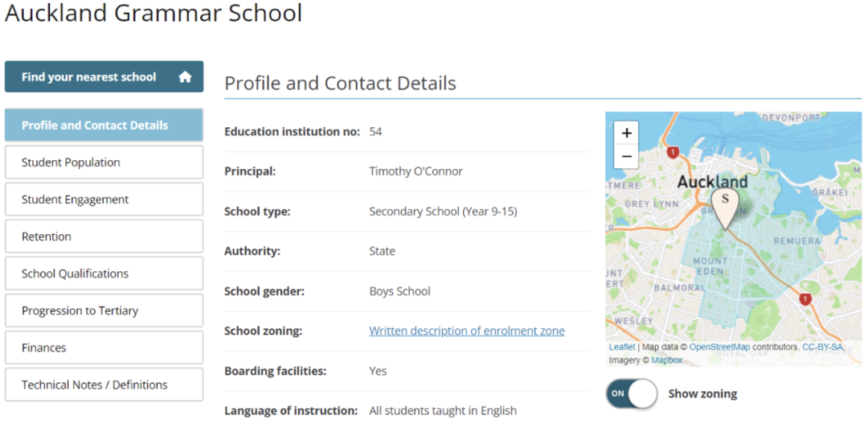This screenshot has width=868, height=424.
Task: Go to the Student Engagement section
Action: click(x=104, y=200)
